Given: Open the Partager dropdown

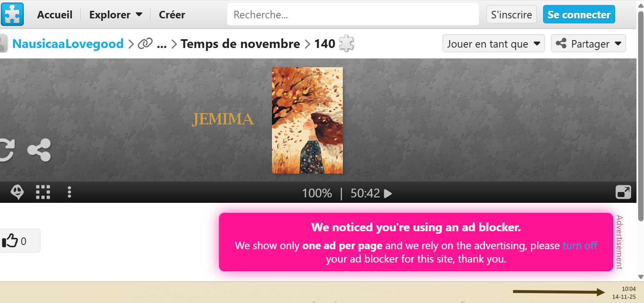Looking at the screenshot, I should pos(589,43).
